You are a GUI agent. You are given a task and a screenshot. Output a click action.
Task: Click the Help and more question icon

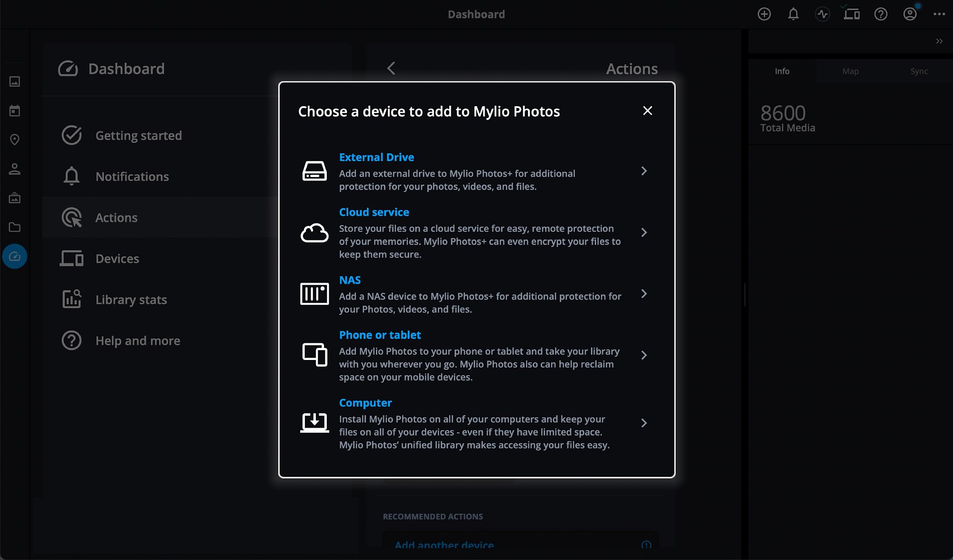coord(71,340)
